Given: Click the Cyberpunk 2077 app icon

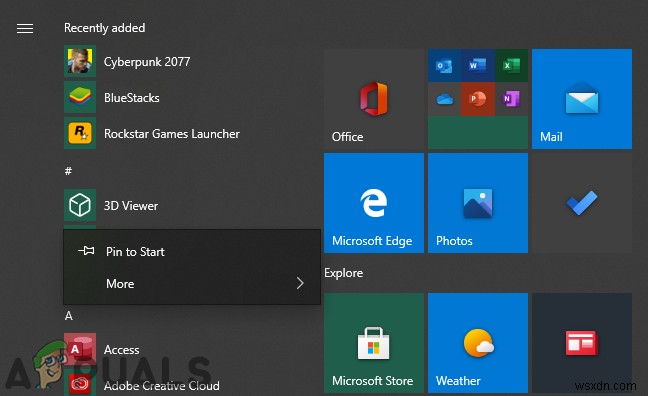Looking at the screenshot, I should (80, 61).
